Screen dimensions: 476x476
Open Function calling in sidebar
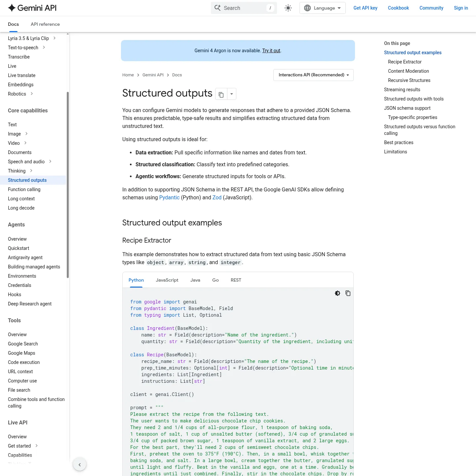click(x=24, y=189)
